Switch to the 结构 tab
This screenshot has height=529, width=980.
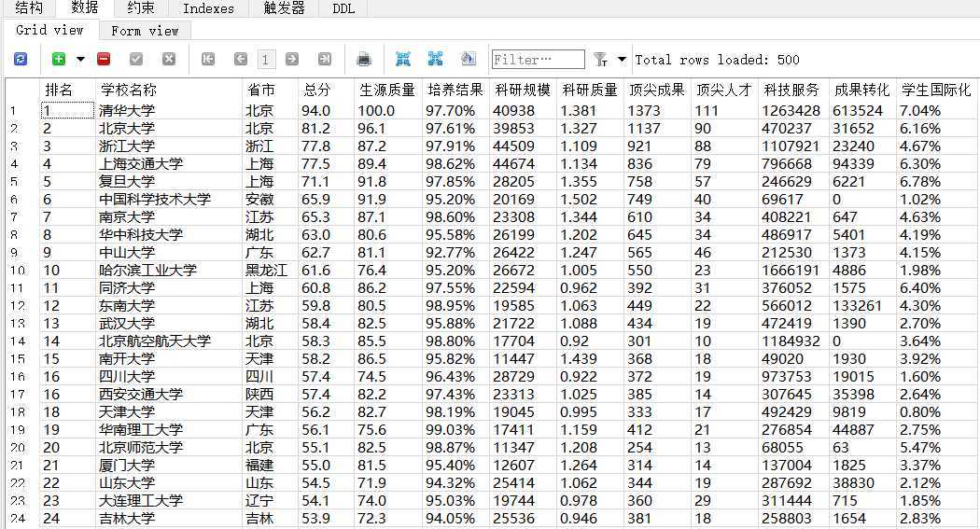pos(29,8)
